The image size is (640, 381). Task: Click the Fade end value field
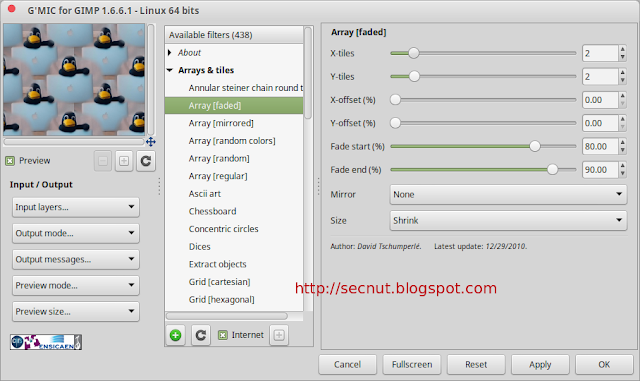tap(600, 169)
